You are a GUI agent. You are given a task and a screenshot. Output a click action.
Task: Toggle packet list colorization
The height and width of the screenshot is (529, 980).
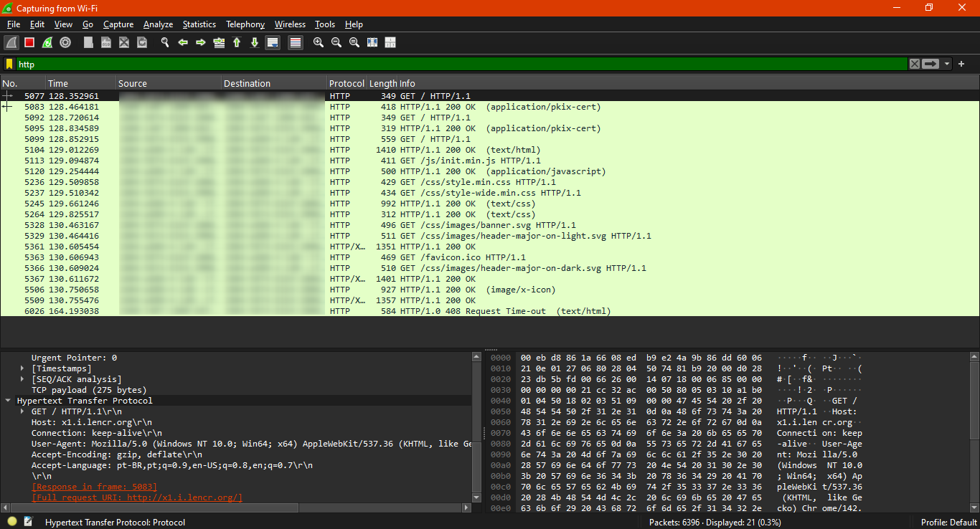pyautogui.click(x=295, y=43)
